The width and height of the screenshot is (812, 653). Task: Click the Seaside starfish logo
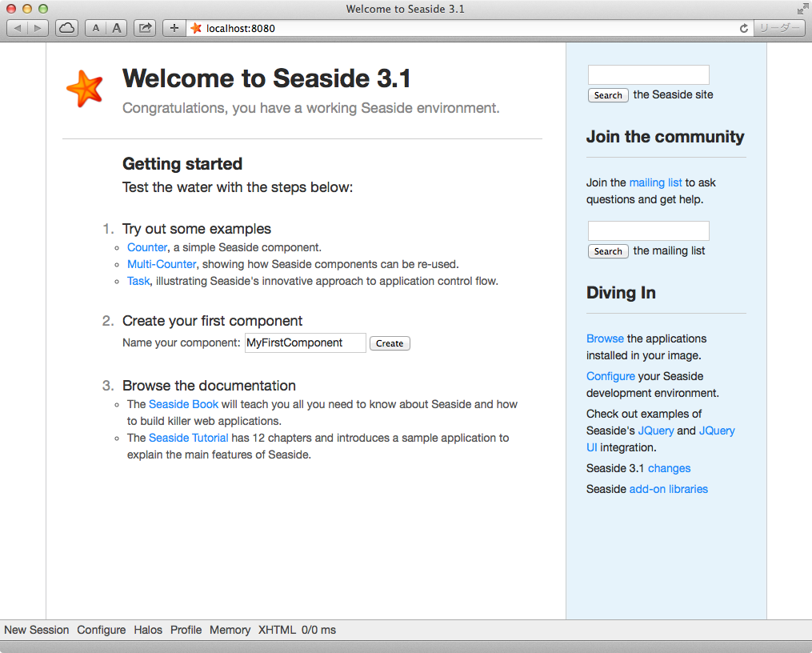(85, 89)
